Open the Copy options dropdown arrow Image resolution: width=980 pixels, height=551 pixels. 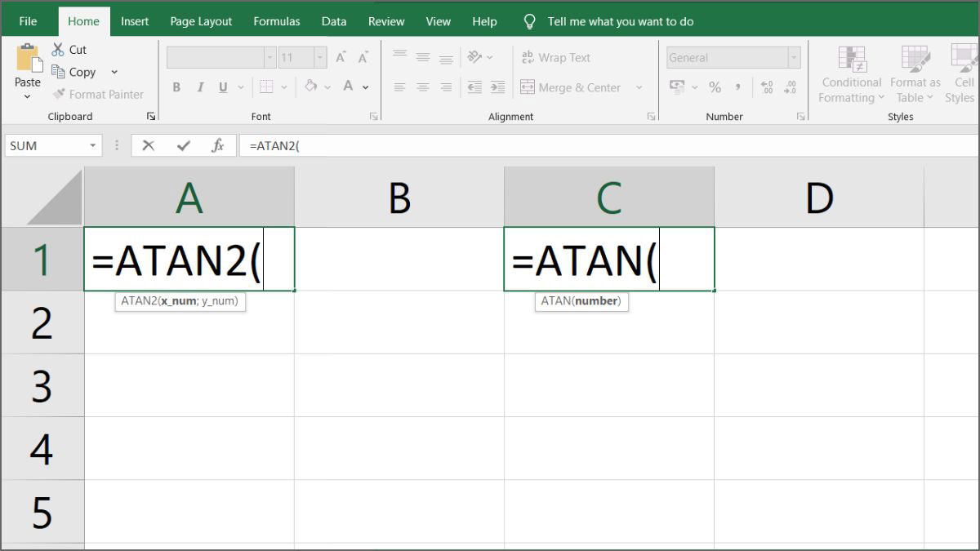(x=114, y=73)
